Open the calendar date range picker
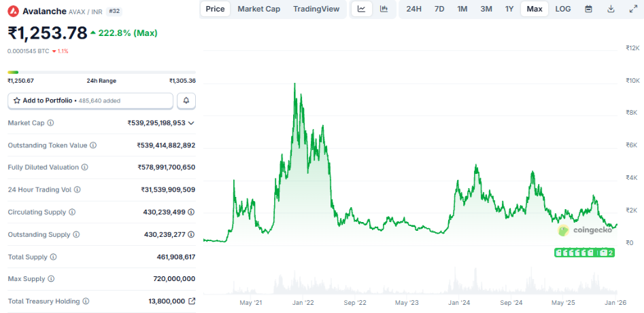Image resolution: width=644 pixels, height=313 pixels. 588,9
